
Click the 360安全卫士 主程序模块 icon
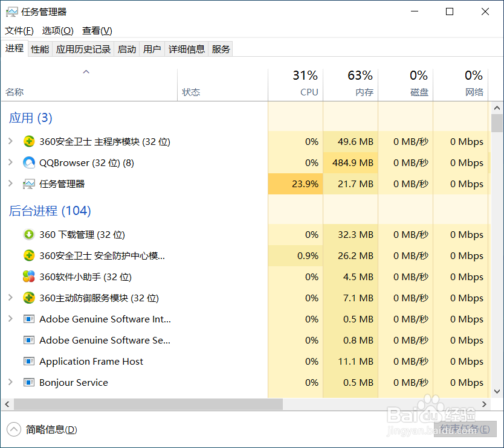coord(29,142)
